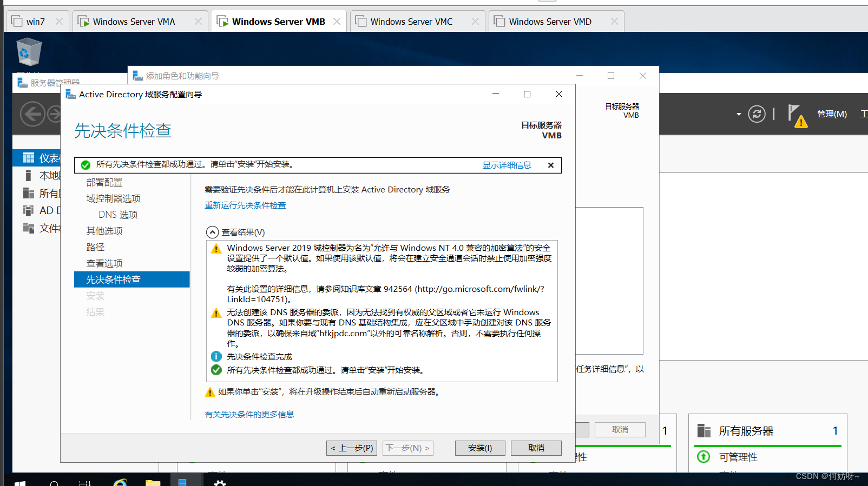Open the Manage menu
This screenshot has width=868, height=486.
click(831, 114)
